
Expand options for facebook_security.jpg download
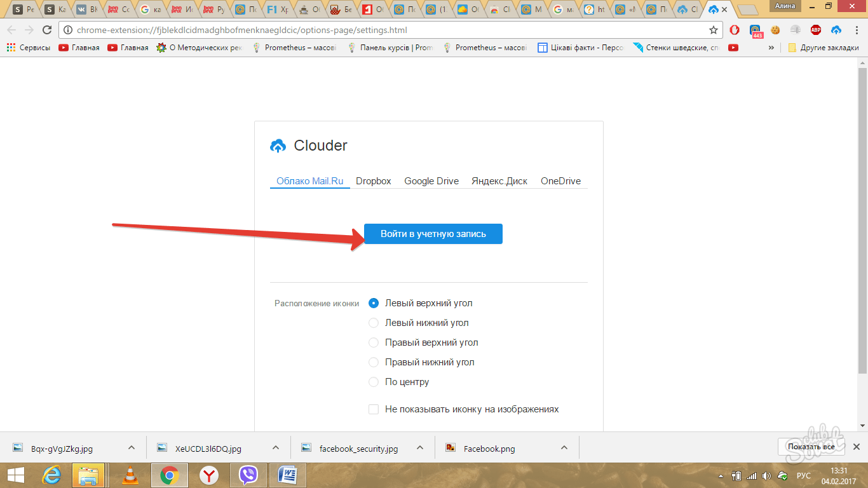(420, 447)
